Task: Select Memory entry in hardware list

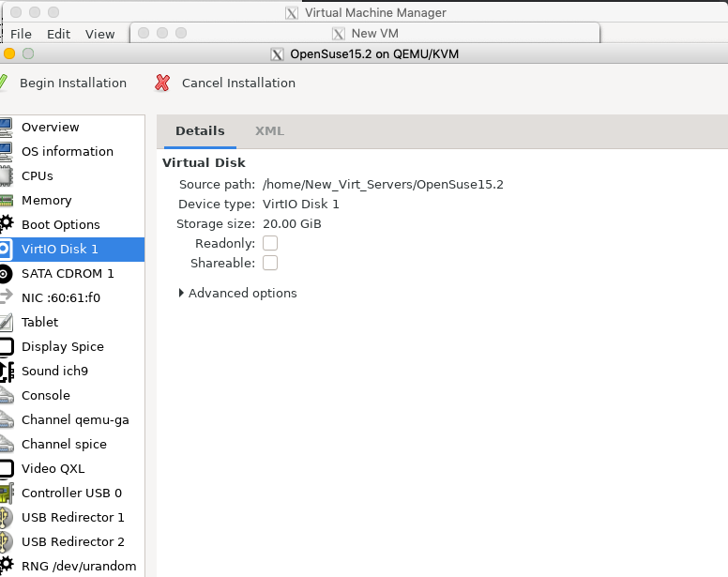Action: click(72, 201)
